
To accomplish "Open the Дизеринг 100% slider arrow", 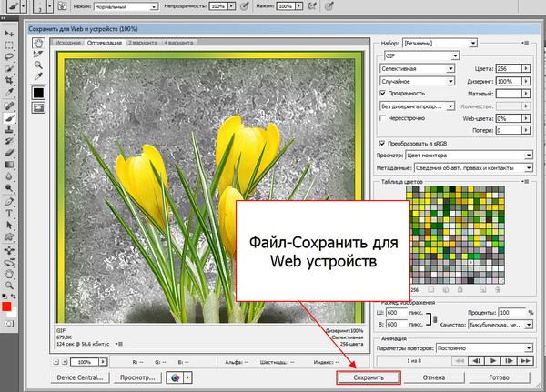I will tap(526, 82).
